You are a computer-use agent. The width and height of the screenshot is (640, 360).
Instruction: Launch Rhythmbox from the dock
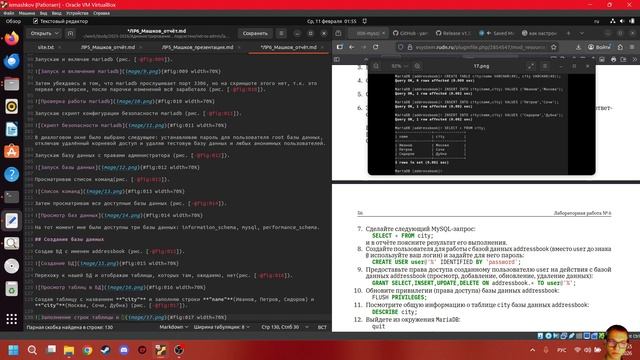click(11, 107)
